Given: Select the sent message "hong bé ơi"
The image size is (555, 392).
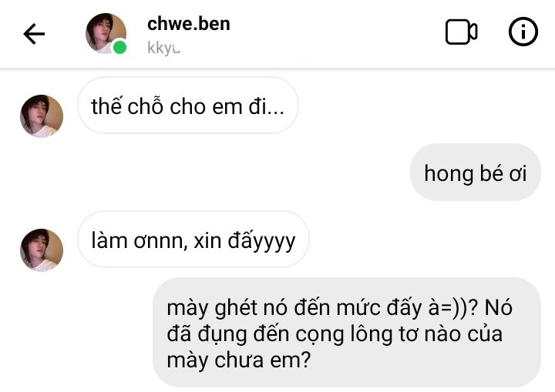Looking at the screenshot, I should click(x=476, y=173).
